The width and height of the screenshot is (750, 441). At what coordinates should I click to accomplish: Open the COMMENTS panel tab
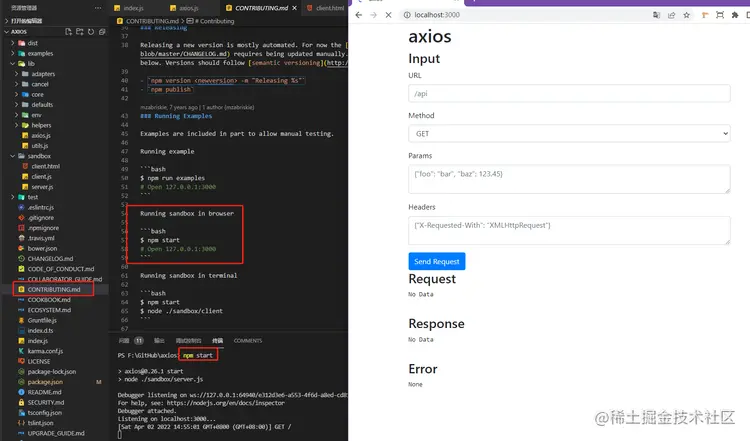248,341
